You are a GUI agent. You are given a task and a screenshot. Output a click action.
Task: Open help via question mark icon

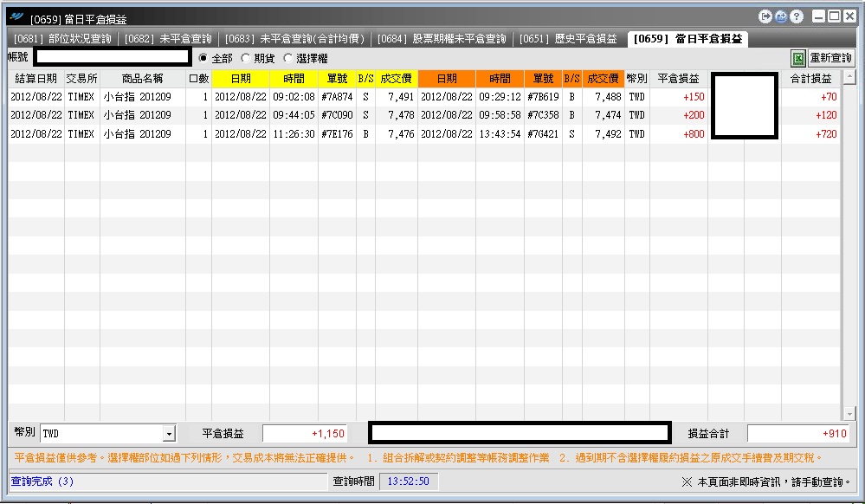[796, 16]
